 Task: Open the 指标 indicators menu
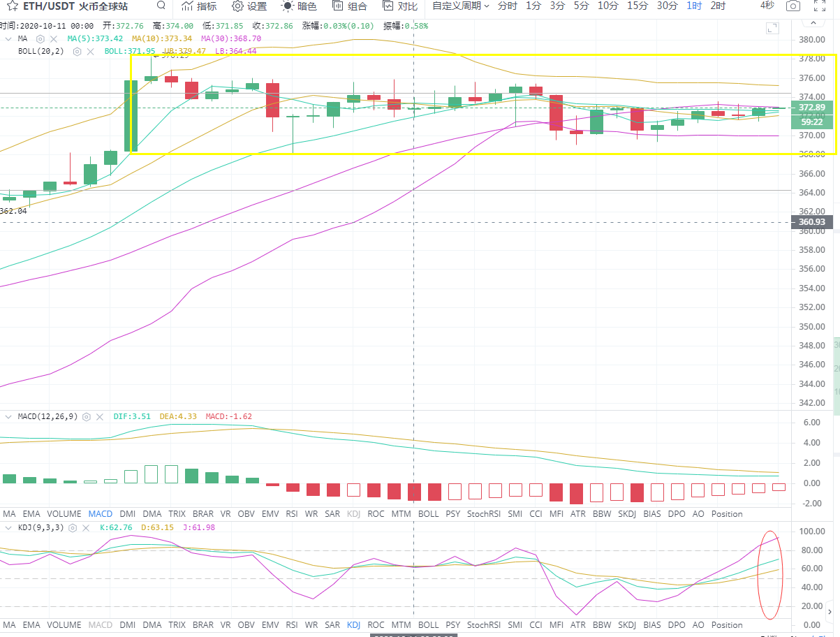coord(199,6)
